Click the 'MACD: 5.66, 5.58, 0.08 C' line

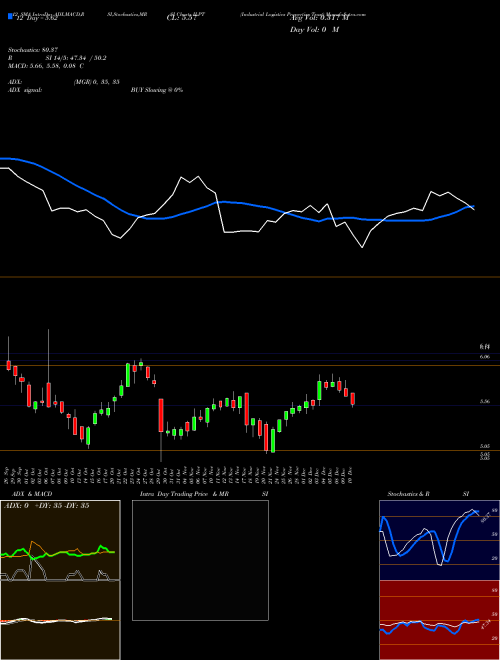tap(46, 66)
